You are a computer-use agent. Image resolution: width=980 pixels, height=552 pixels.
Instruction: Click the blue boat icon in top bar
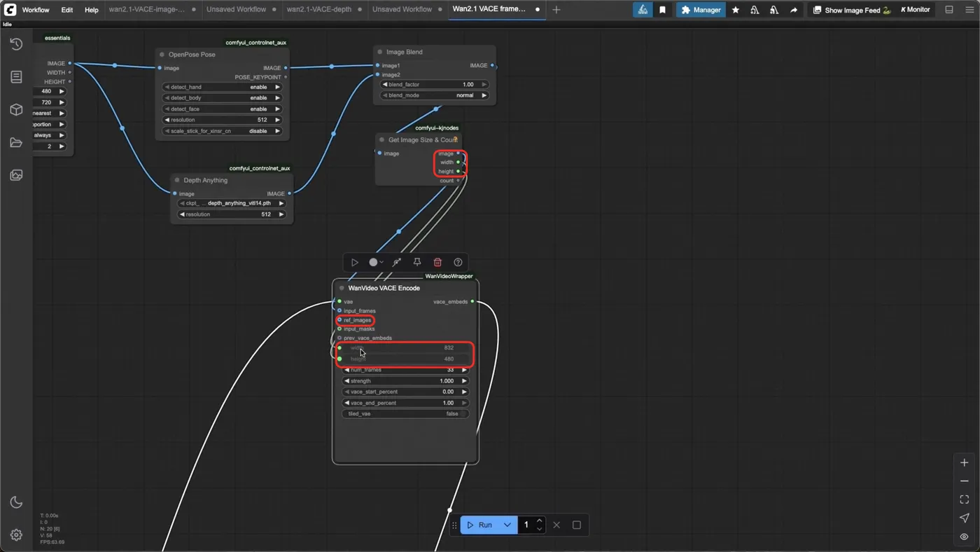[x=643, y=10]
